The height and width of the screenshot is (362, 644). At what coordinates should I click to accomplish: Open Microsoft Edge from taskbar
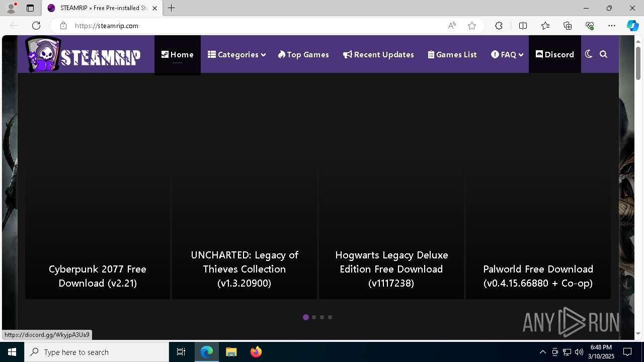click(x=207, y=352)
